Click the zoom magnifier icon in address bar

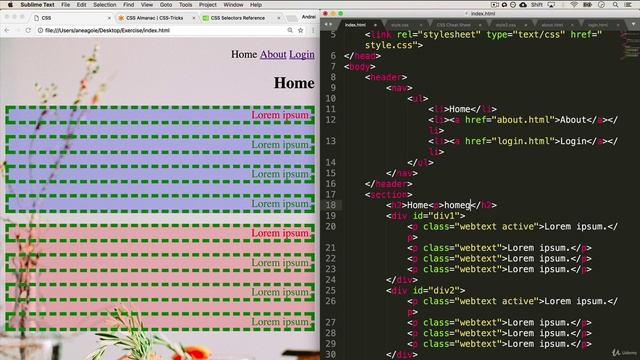290,30
